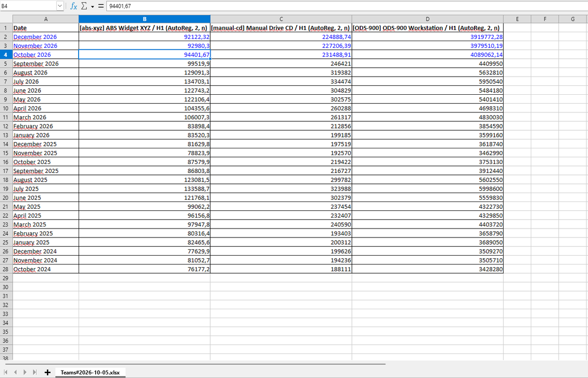The height and width of the screenshot is (378, 588).
Task: Select the February 2026 cell
Action: click(46, 126)
